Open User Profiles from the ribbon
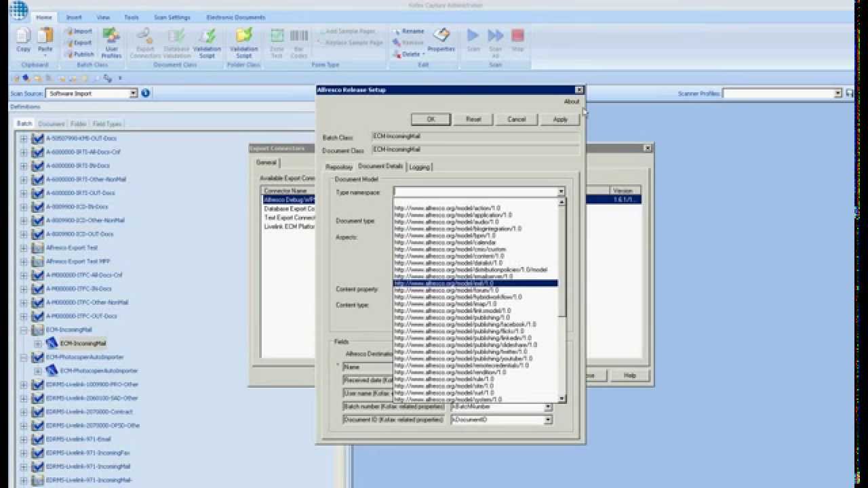868x488 pixels. (x=111, y=43)
